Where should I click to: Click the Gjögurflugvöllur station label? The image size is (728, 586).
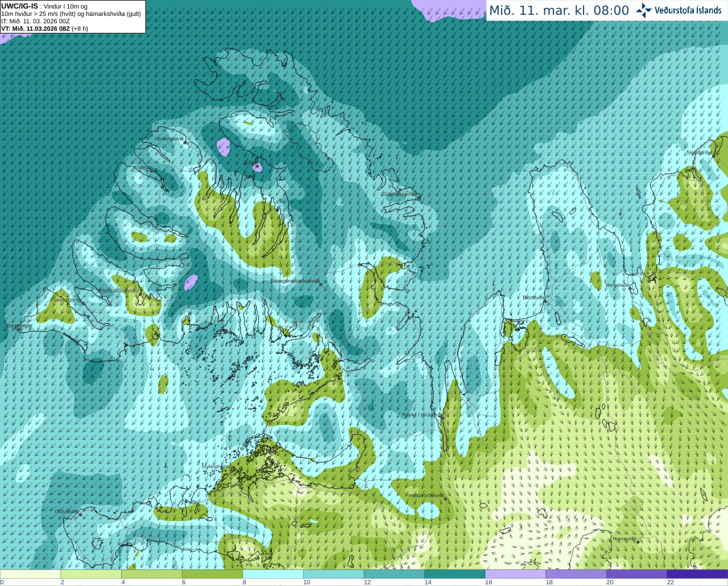point(400,194)
